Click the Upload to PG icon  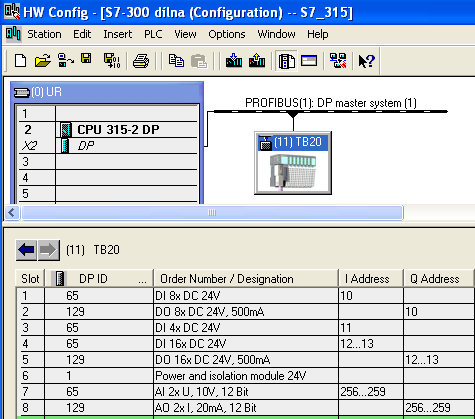tap(257, 60)
